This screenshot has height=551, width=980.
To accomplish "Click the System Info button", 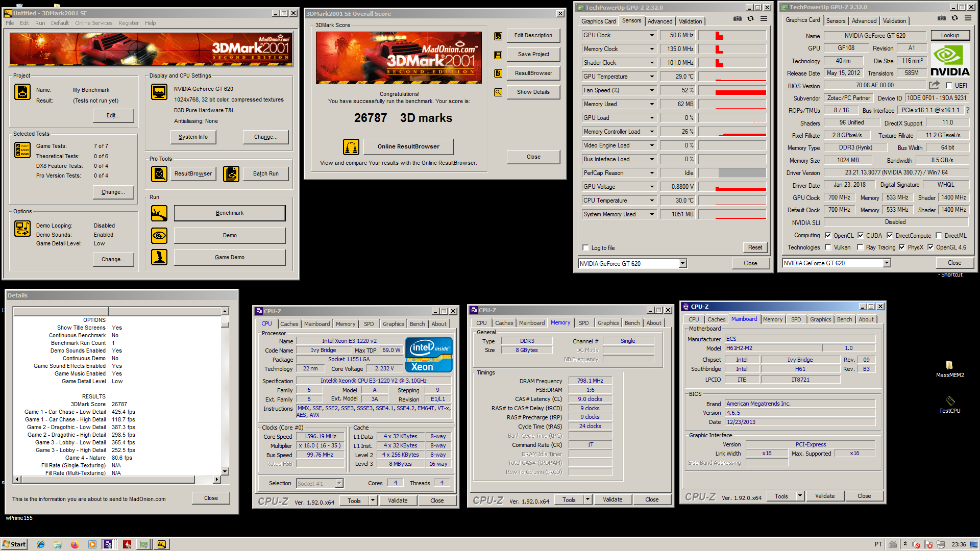I will (x=193, y=137).
